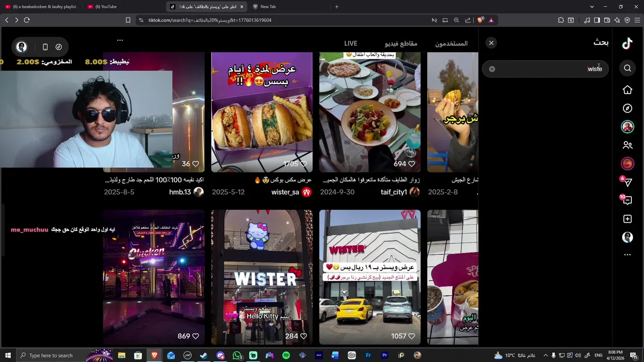Switch to the (6) YouTube browser tab
The width and height of the screenshot is (644, 362).
pyautogui.click(x=106, y=7)
